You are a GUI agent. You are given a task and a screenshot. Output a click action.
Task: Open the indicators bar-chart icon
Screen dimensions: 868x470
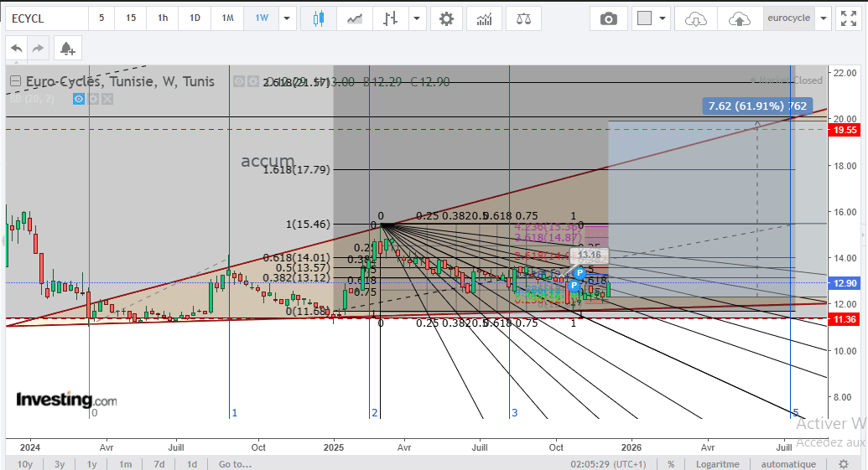[484, 18]
